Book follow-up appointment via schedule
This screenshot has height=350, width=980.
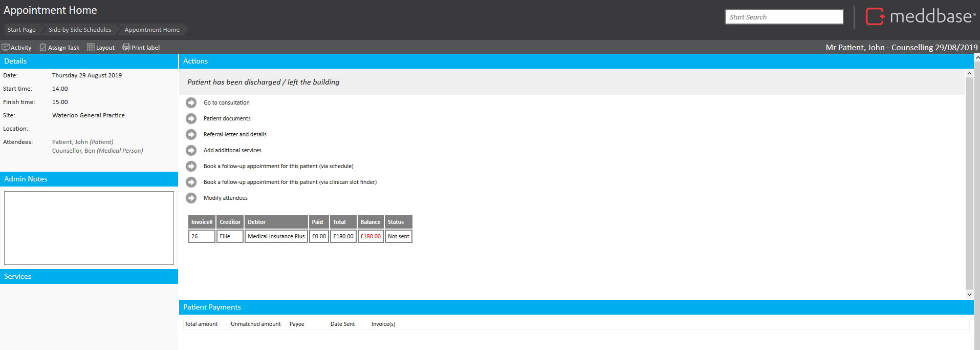pyautogui.click(x=278, y=167)
